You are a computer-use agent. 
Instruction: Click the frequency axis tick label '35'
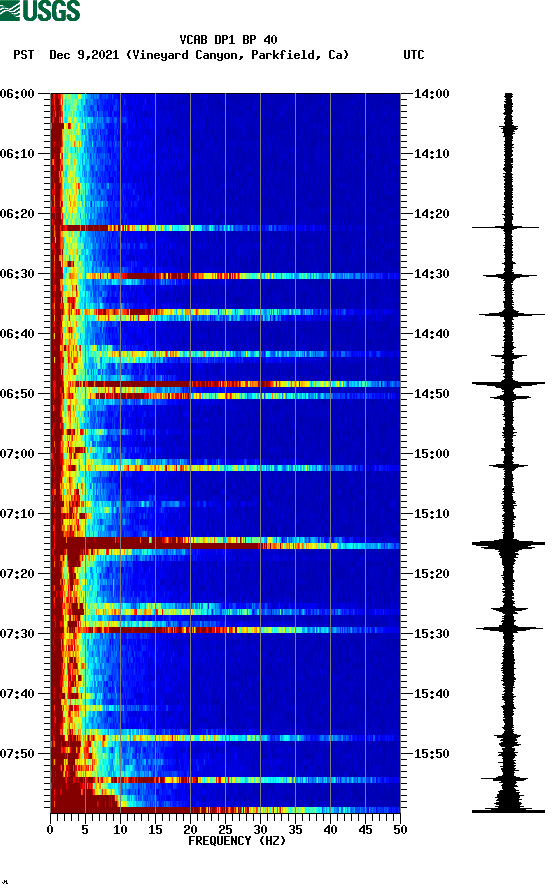(295, 830)
